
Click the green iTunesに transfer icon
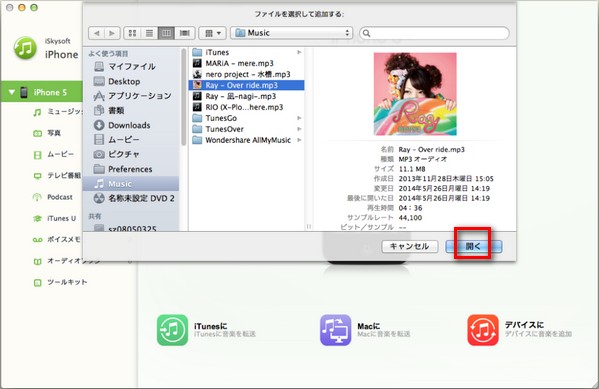[172, 330]
